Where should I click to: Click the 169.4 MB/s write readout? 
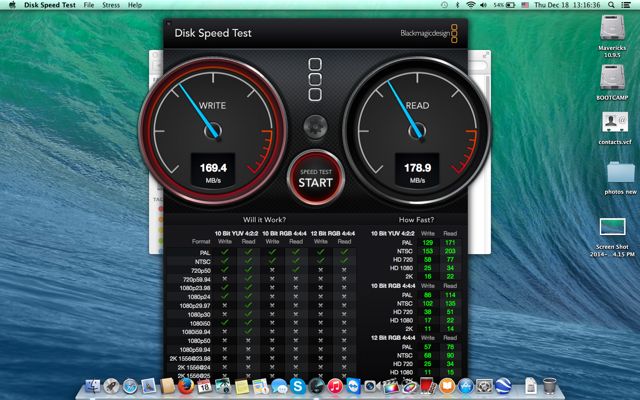tap(213, 173)
